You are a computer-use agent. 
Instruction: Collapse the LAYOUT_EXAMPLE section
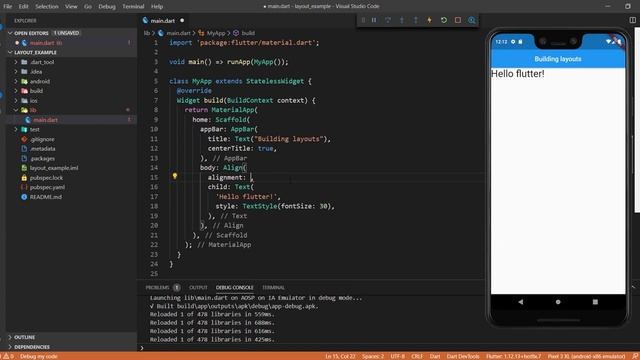pos(35,53)
